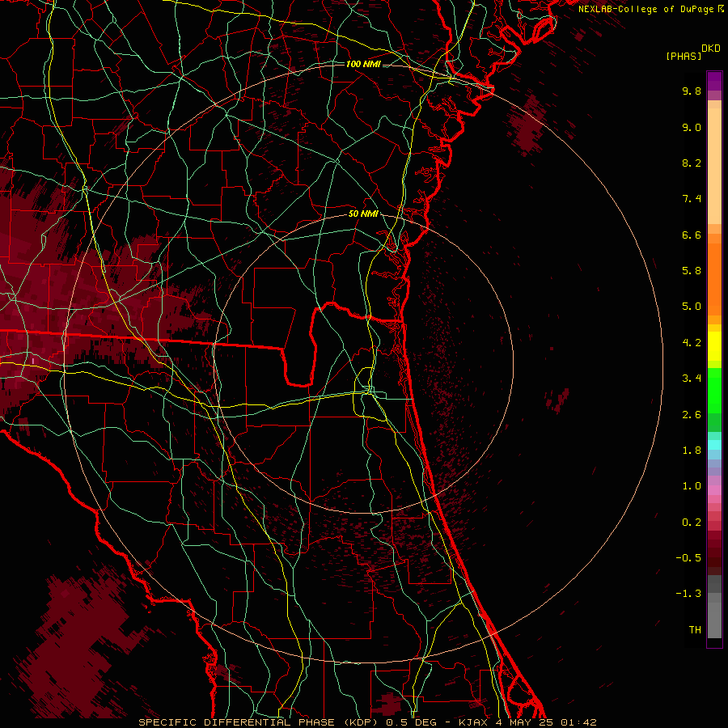Screen dimensions: 728x728
Task: Pick the purple band atop the color bar
Action: tap(714, 81)
